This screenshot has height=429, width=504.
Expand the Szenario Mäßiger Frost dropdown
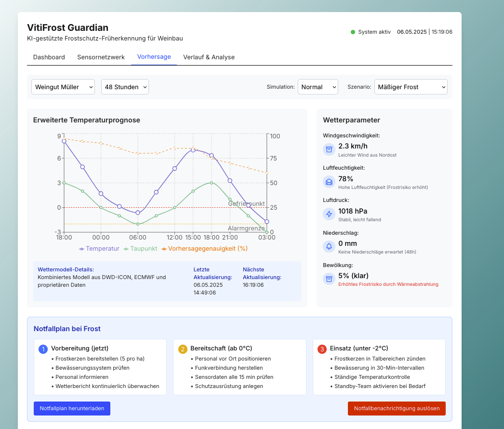(x=411, y=87)
